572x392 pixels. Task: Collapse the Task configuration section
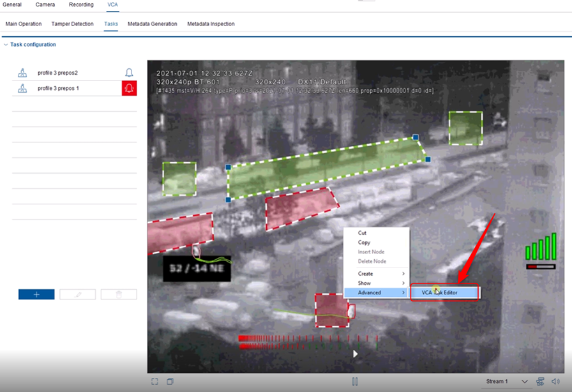(x=6, y=45)
